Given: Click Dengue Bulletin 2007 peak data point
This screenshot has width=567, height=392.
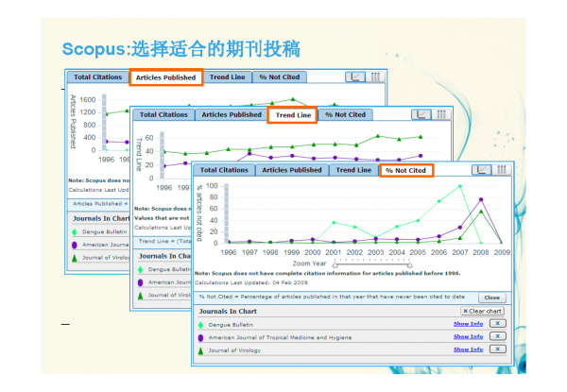Looking at the screenshot, I should 460,186.
